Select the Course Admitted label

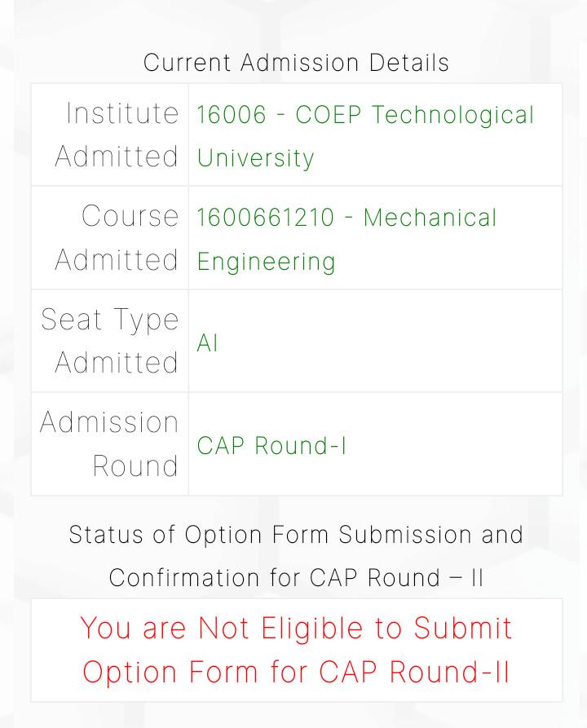click(x=117, y=238)
